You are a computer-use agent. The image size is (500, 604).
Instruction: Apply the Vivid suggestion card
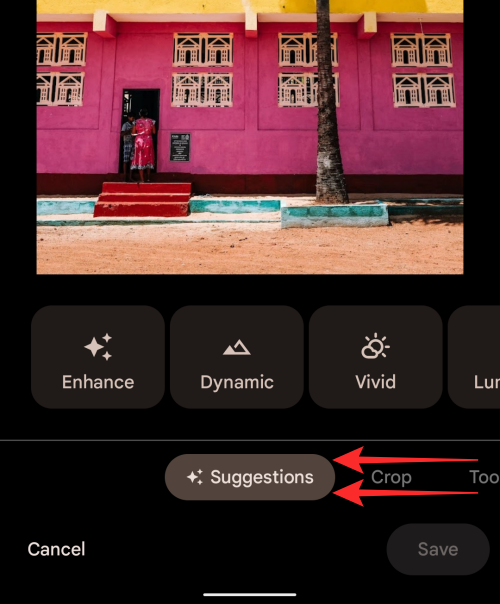tap(375, 357)
